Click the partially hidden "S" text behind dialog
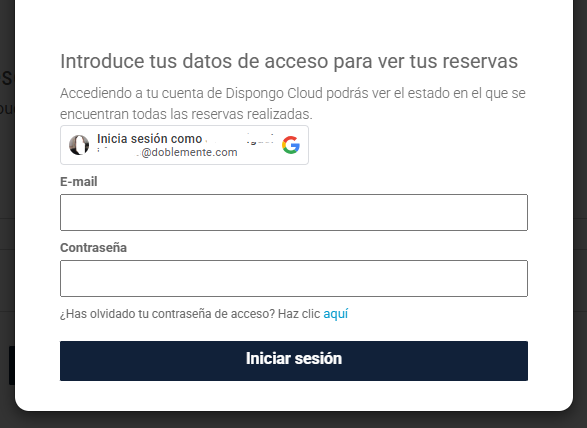The height and width of the screenshot is (428, 587). 7,78
